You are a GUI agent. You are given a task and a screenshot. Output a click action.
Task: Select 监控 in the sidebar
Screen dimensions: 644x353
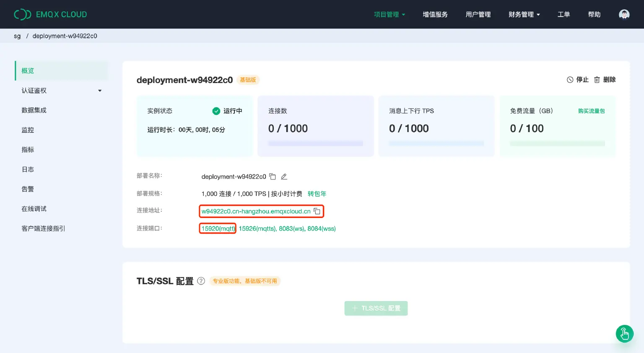28,130
